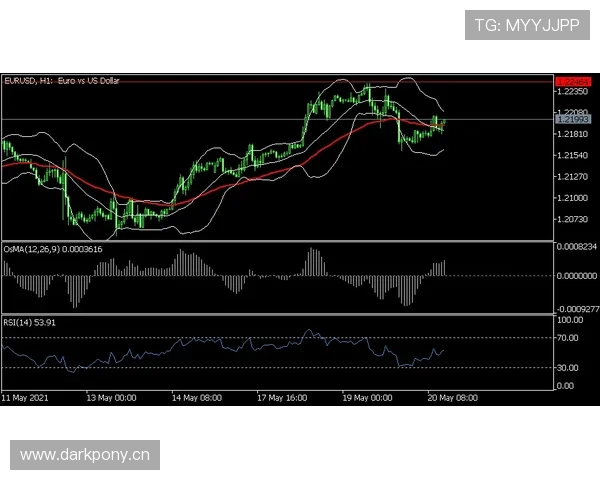This screenshot has height=480, width=600.
Task: Click the OsMA 0.0000000 zero level label
Action: [577, 276]
